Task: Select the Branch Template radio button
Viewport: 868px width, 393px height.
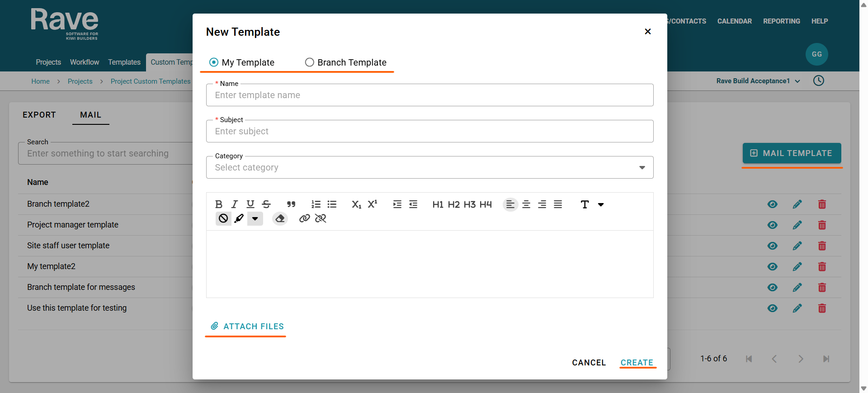Action: point(310,62)
